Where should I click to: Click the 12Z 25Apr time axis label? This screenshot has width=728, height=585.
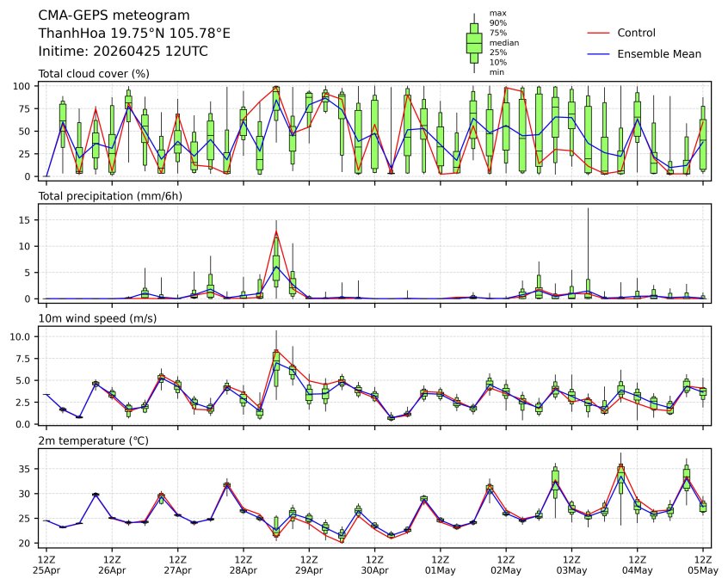(46, 564)
